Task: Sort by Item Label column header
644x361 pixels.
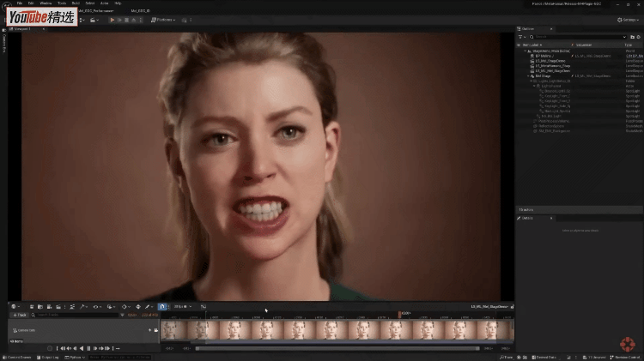Action: pyautogui.click(x=532, y=45)
